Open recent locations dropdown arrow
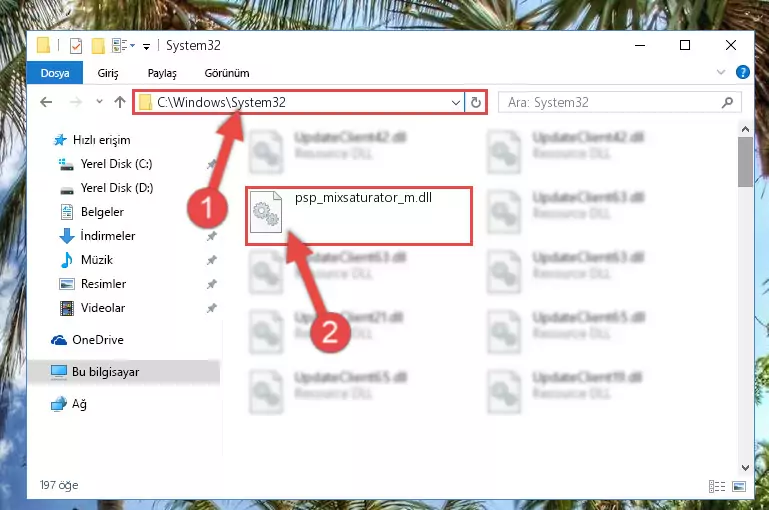Viewport: 769px width, 510px height. (100, 102)
